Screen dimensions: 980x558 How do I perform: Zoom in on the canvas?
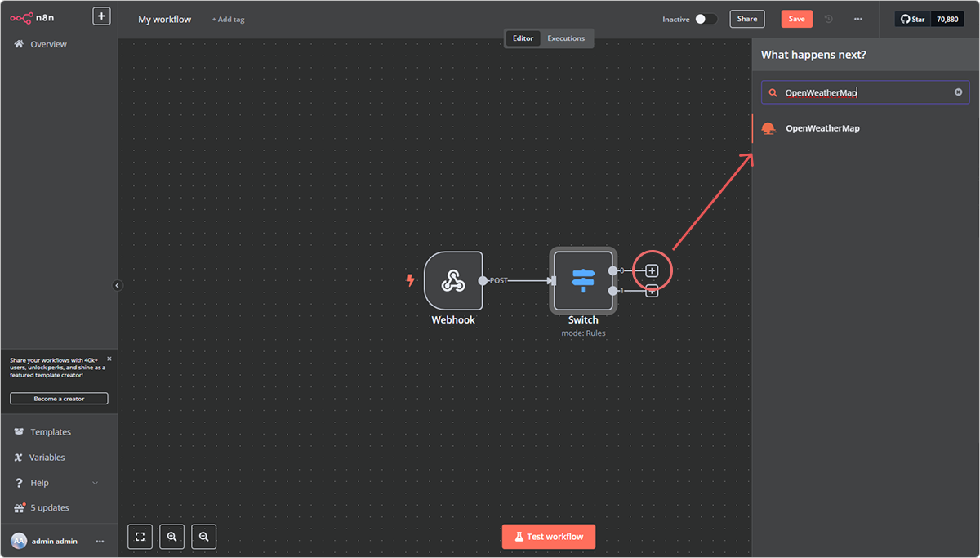pyautogui.click(x=172, y=537)
